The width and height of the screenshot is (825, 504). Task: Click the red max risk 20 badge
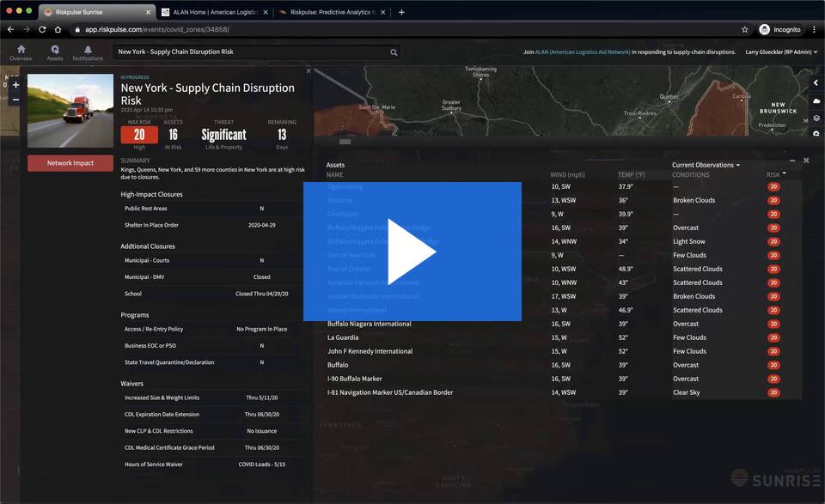(139, 135)
